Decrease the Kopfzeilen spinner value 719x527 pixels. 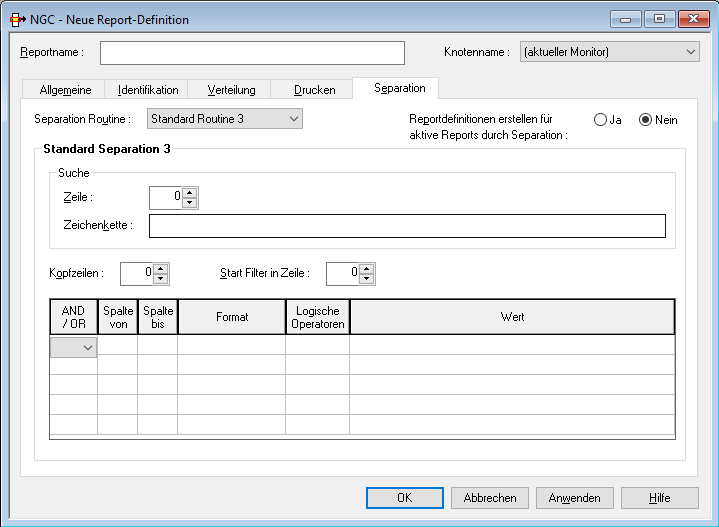coord(161,278)
